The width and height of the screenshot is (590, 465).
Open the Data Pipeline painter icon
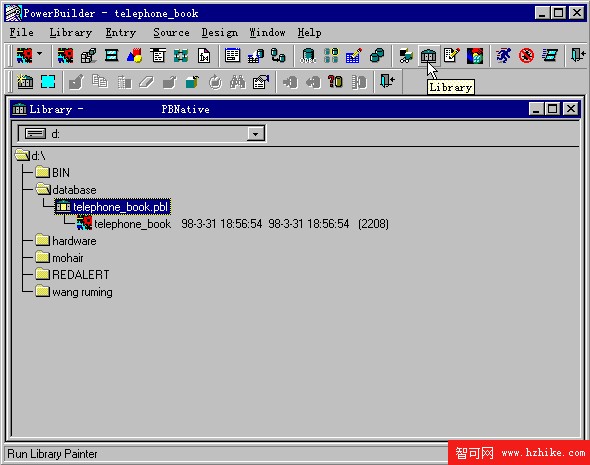click(278, 56)
